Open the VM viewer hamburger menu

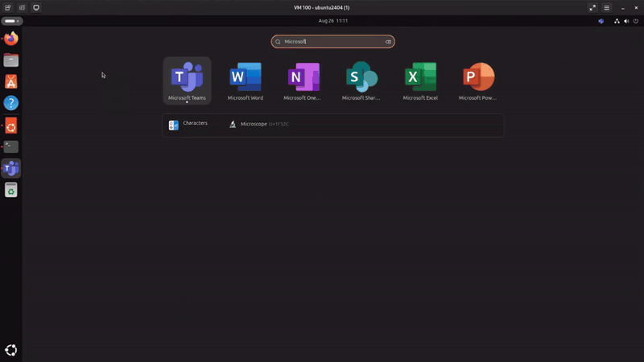tap(607, 8)
